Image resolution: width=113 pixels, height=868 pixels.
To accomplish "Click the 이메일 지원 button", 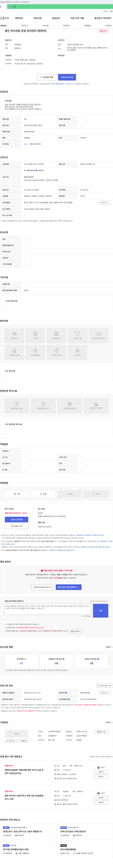I will [x=16, y=526].
